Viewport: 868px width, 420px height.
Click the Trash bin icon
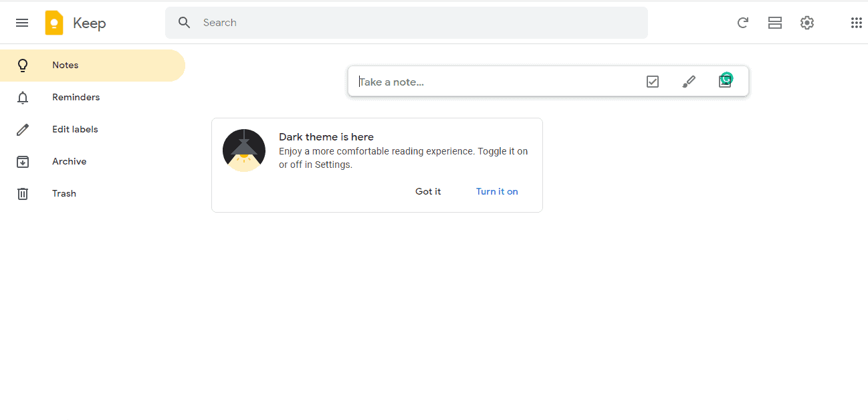[x=23, y=194]
